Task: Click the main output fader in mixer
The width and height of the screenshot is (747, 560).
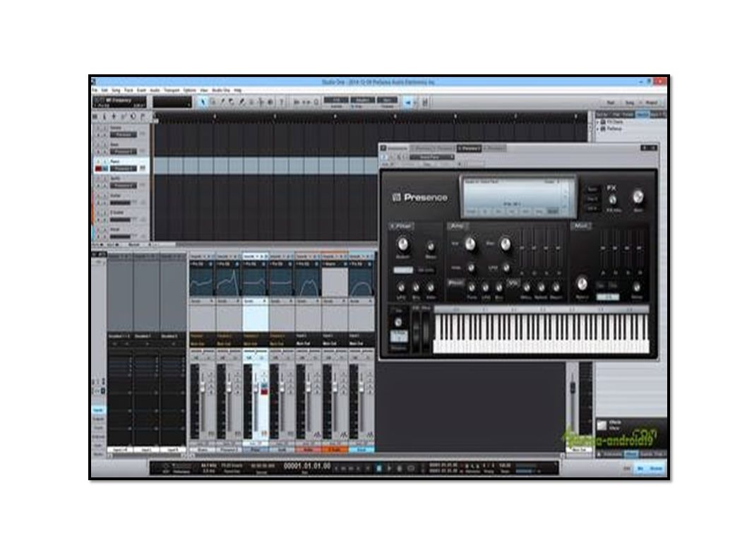Action: pos(573,388)
